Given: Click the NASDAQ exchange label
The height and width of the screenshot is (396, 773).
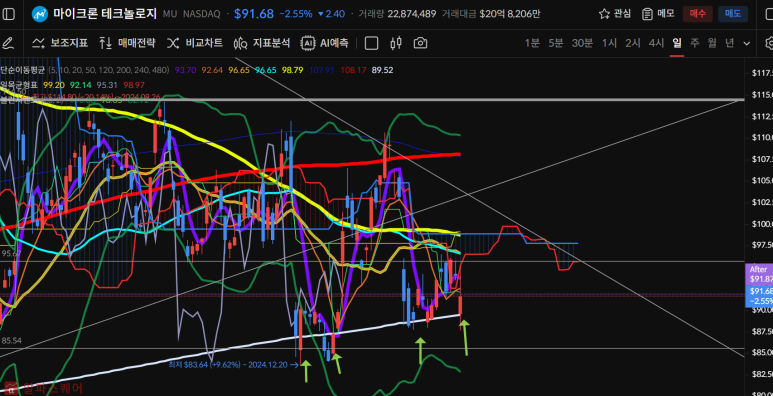Looking at the screenshot, I should tap(202, 14).
